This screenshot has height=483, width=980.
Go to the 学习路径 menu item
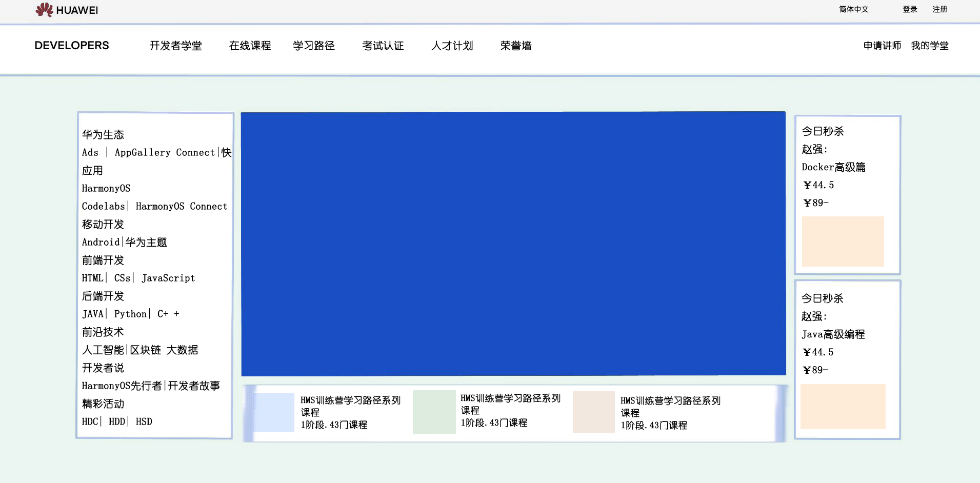click(x=314, y=46)
